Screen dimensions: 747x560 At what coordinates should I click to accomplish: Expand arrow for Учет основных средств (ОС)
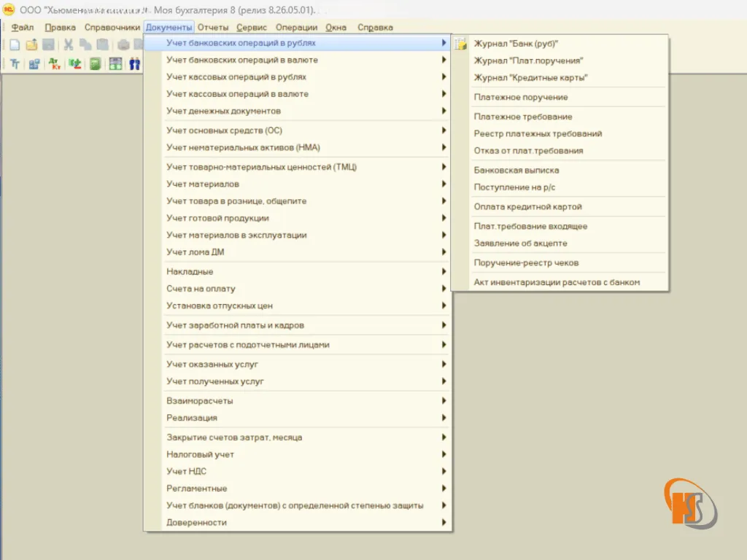pos(444,130)
